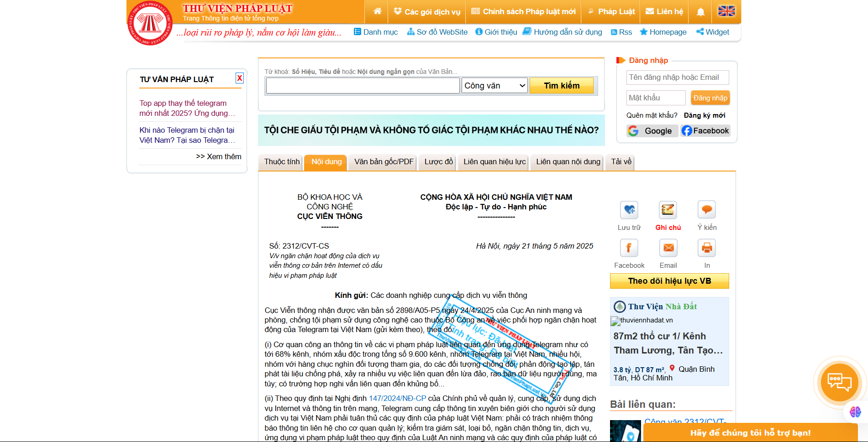Open the 147/2024/NĐ-CP decree link

(x=397, y=399)
